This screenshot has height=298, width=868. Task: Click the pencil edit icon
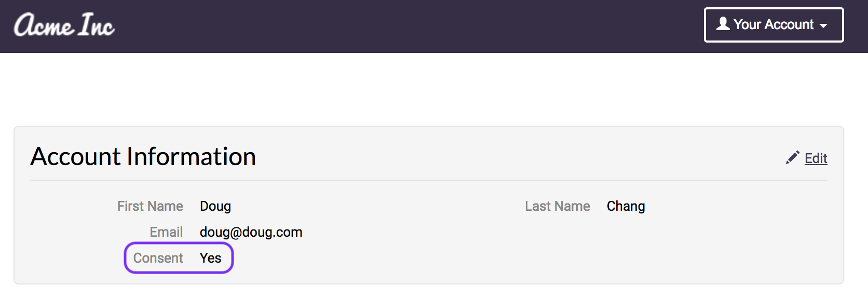[792, 158]
